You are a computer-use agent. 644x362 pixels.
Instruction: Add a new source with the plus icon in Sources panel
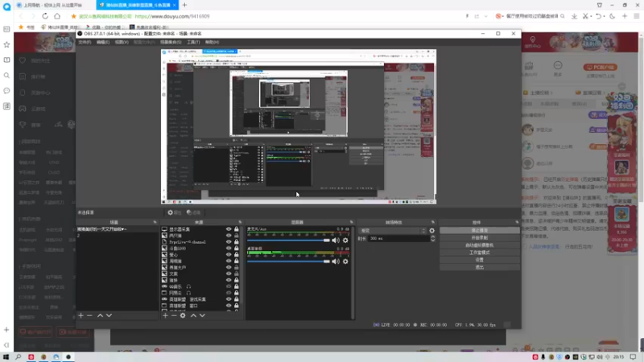165,315
